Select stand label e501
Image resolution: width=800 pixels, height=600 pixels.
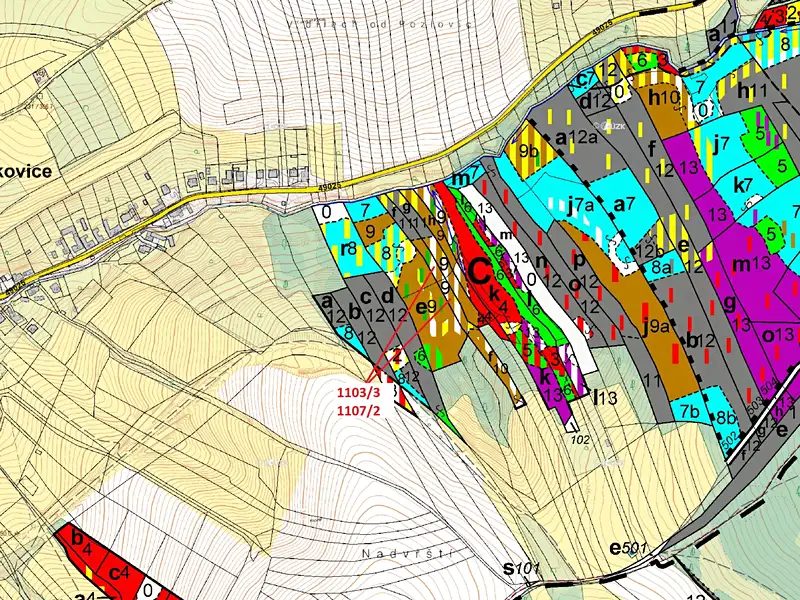(x=628, y=548)
